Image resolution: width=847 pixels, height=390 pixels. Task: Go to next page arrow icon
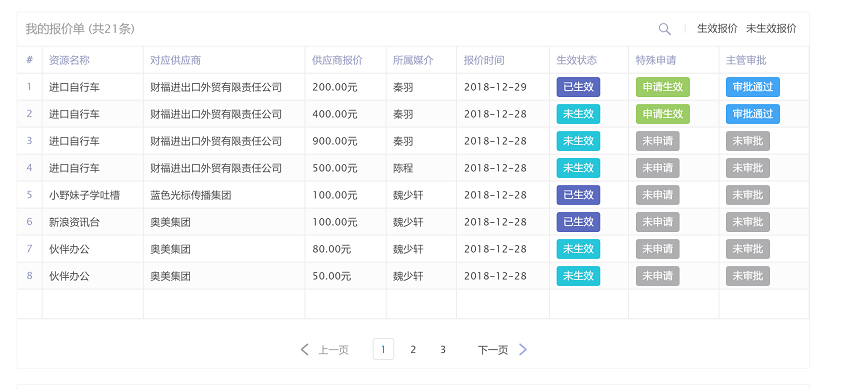(522, 349)
